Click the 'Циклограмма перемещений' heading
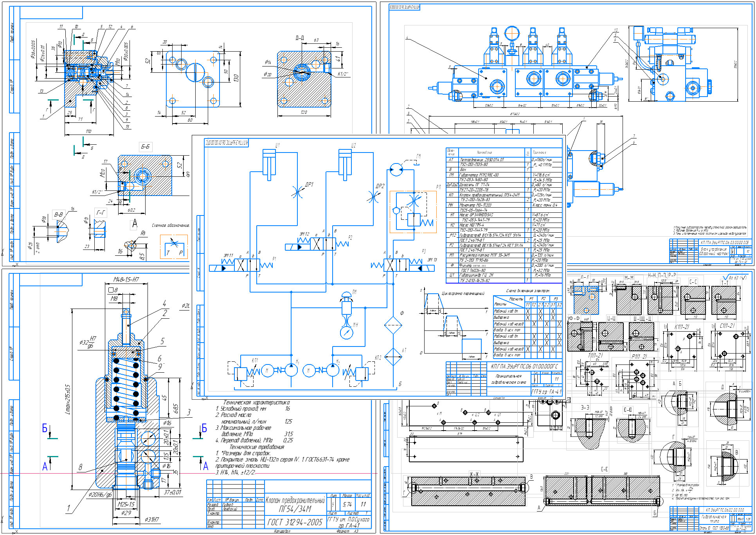This screenshot has height=535, width=756. click(x=463, y=293)
